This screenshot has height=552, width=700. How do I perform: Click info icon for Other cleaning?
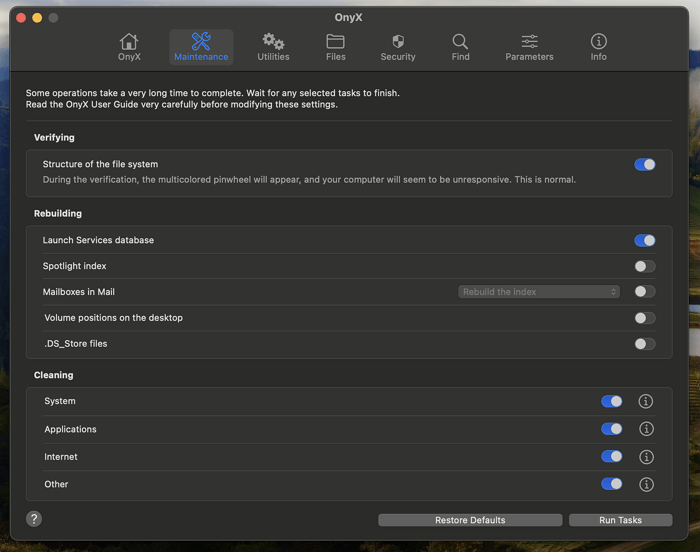[646, 484]
